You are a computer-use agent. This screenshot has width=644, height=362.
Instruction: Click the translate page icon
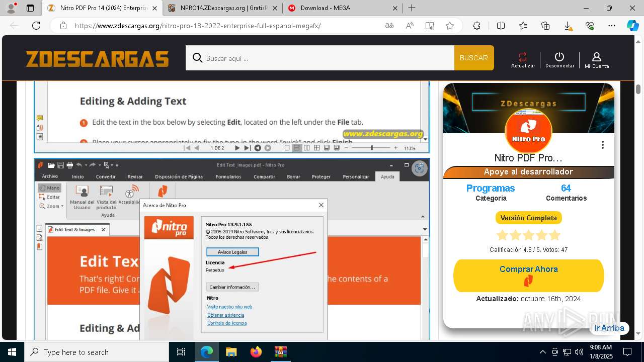pos(389,26)
